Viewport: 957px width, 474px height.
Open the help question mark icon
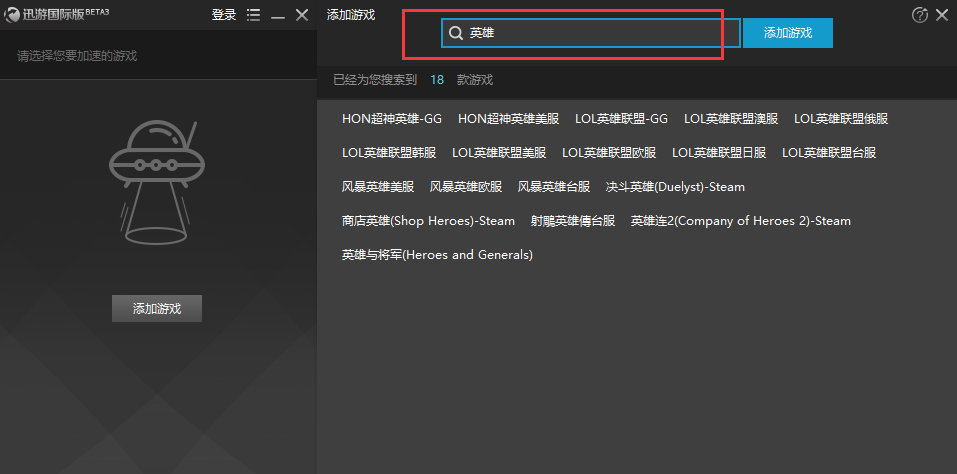[920, 15]
